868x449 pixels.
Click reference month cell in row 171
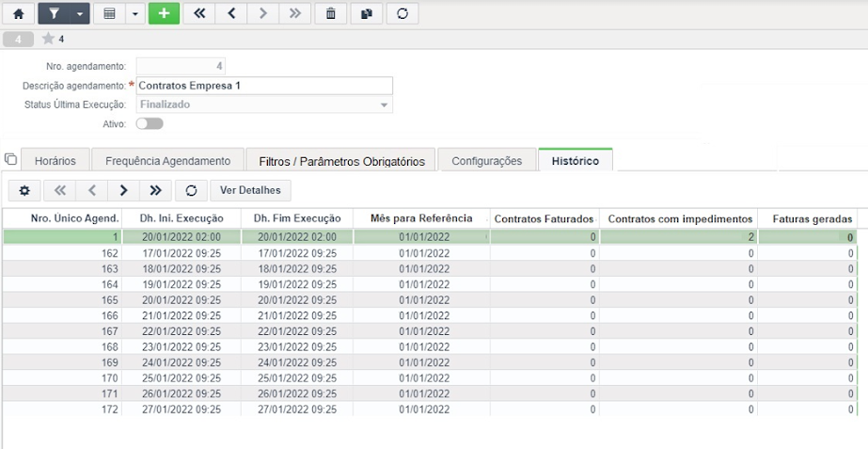point(421,393)
